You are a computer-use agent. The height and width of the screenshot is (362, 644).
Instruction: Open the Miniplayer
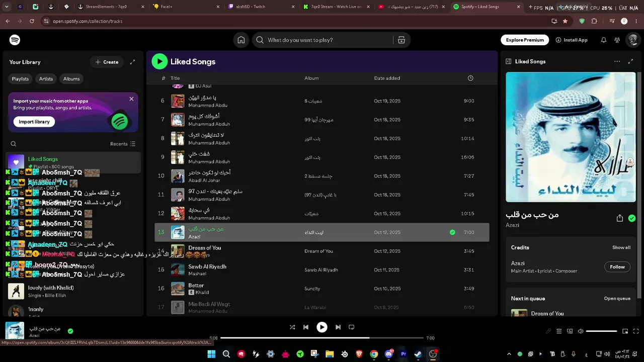(x=625, y=331)
